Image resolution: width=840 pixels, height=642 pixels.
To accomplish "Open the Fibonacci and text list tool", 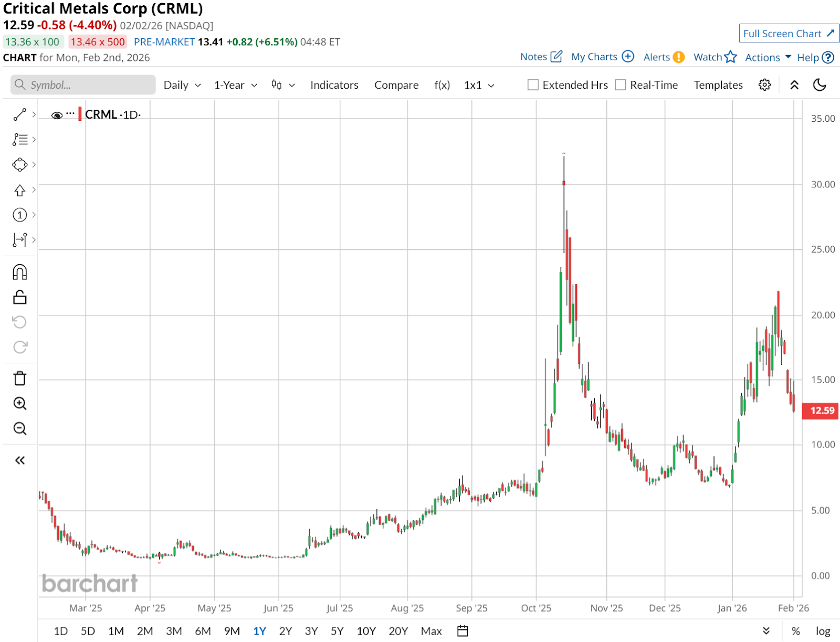I will click(x=20, y=140).
